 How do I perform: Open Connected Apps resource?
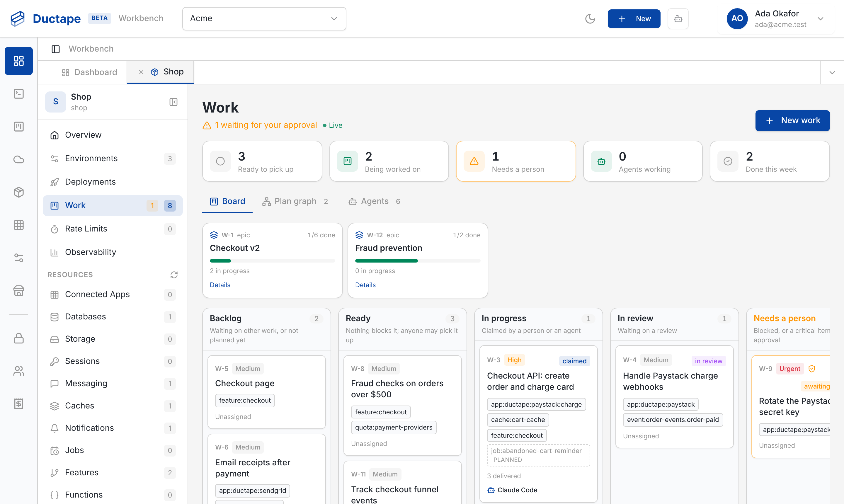(113, 294)
